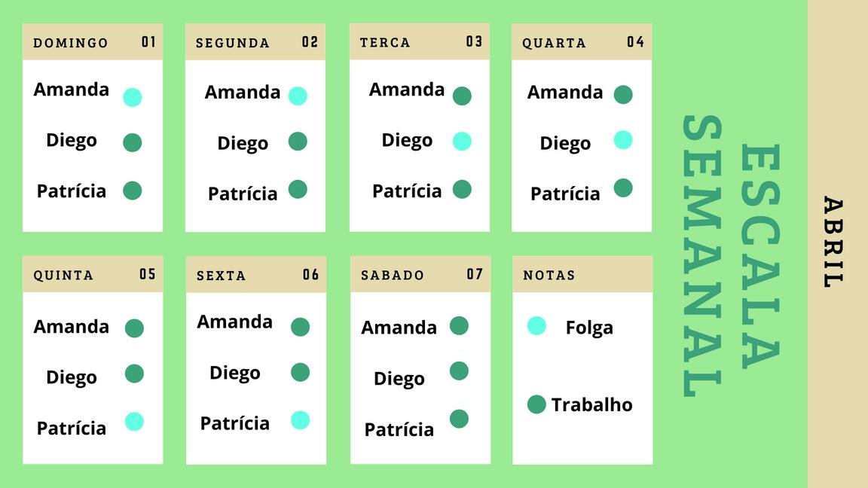Select the QUARTA 04 header

[582, 42]
